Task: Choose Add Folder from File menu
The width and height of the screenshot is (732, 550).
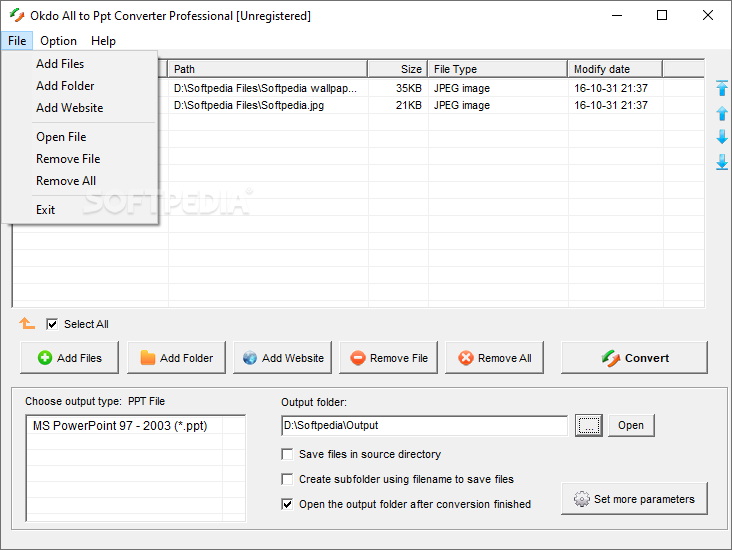Action: tap(79, 86)
